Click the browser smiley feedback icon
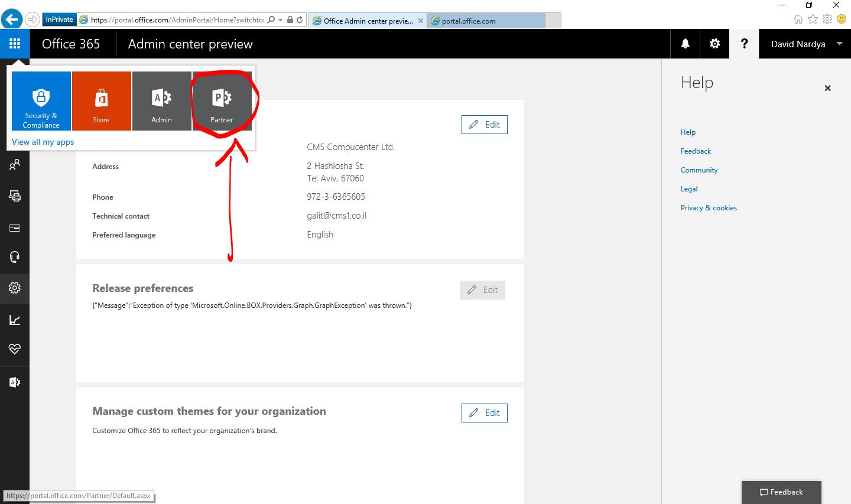Screen dimensions: 851x504 842,19
